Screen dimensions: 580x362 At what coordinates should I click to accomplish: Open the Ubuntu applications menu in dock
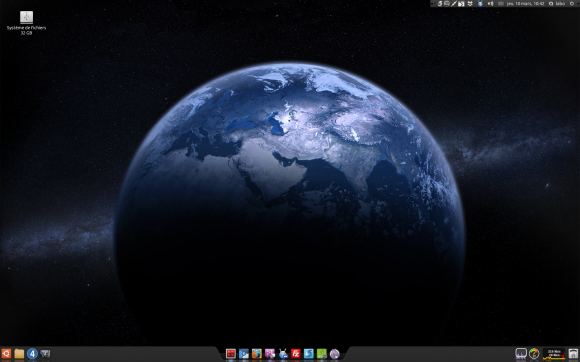(x=6, y=354)
